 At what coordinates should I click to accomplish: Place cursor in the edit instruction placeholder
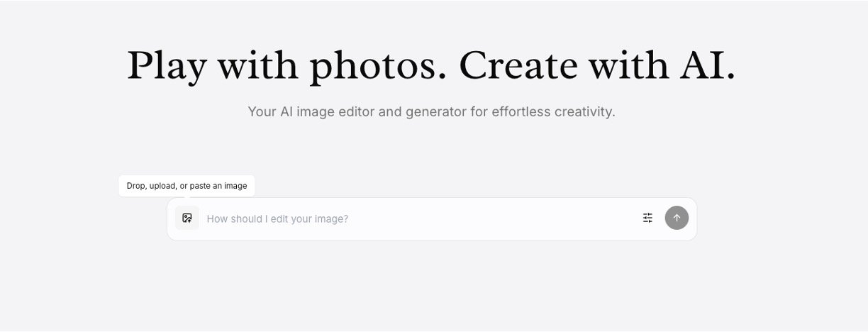[278, 218]
